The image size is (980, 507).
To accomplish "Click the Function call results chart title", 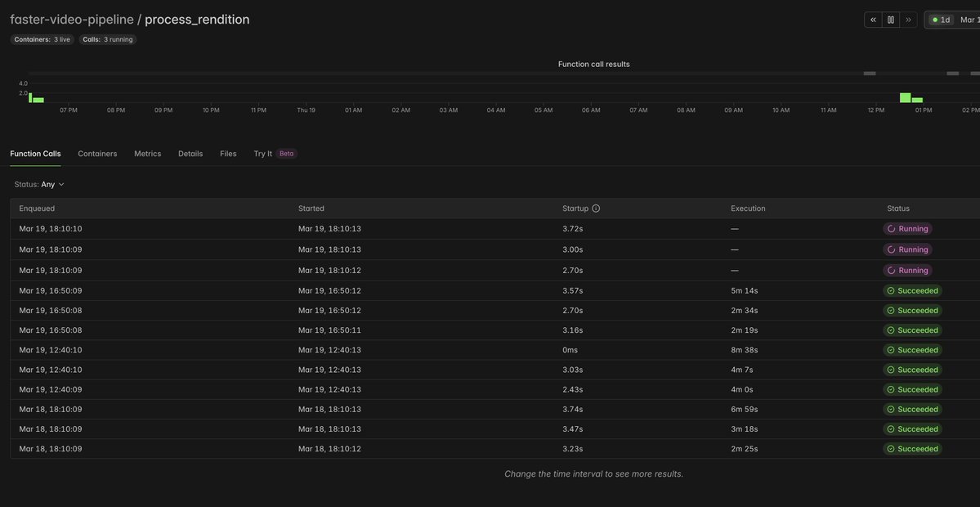I will (x=593, y=65).
